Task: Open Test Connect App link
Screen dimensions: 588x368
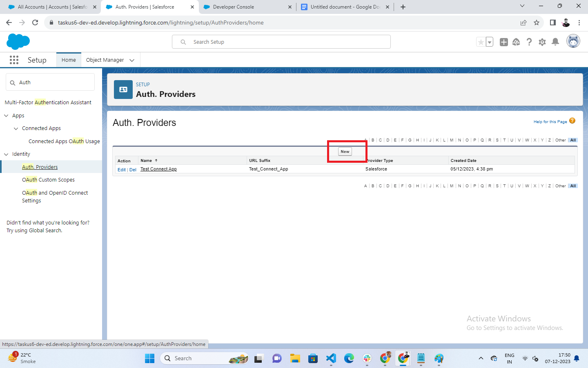Action: point(158,169)
